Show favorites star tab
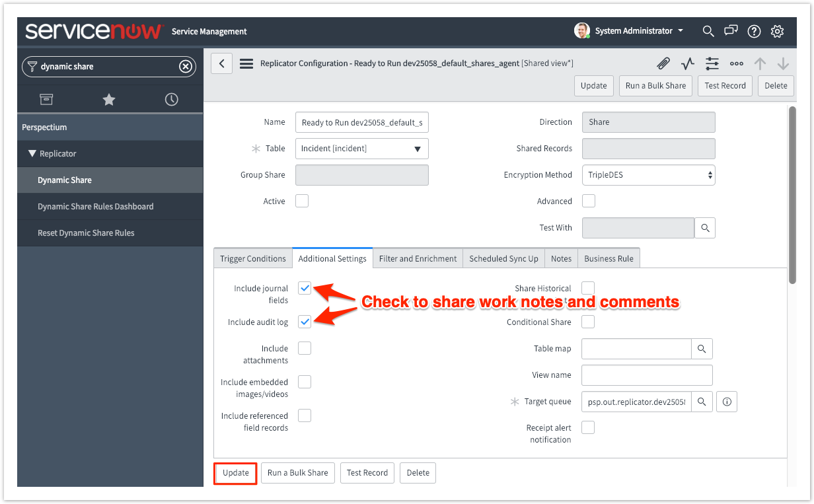This screenshot has height=504, width=814. click(x=109, y=99)
